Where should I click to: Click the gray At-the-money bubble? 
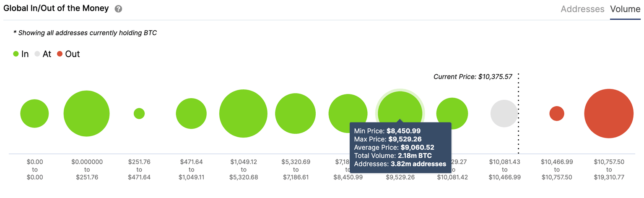504,113
